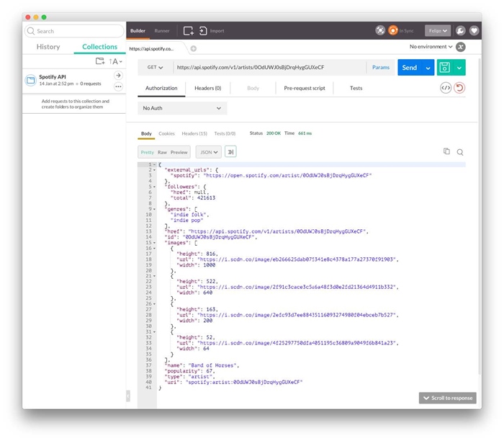This screenshot has height=441, width=504.
Task: Collapse the external_urls JSON node
Action: pyautogui.click(x=155, y=169)
